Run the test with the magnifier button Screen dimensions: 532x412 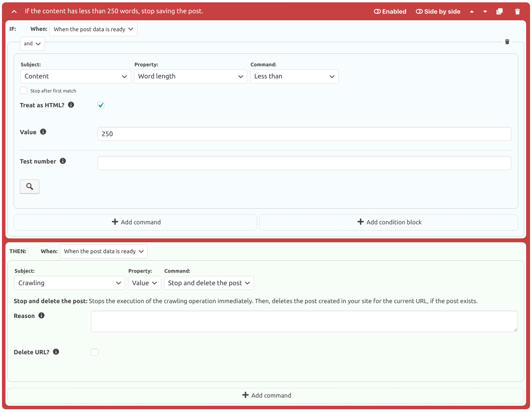coord(30,186)
